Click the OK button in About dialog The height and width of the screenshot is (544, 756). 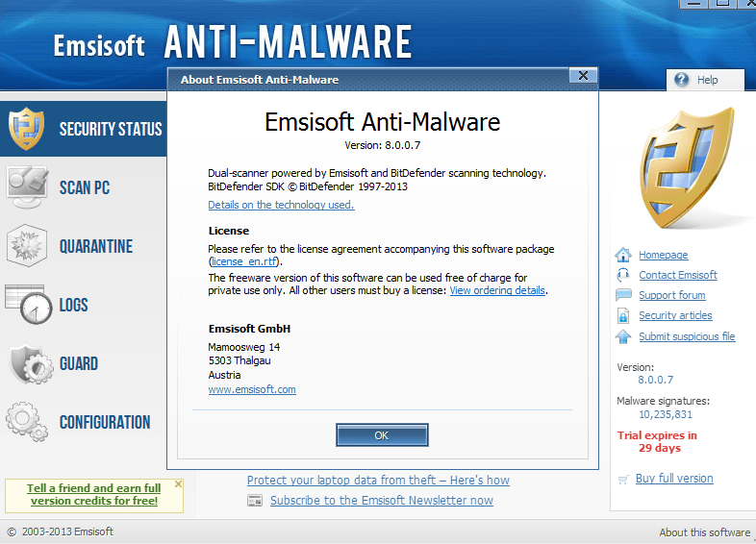[382, 435]
